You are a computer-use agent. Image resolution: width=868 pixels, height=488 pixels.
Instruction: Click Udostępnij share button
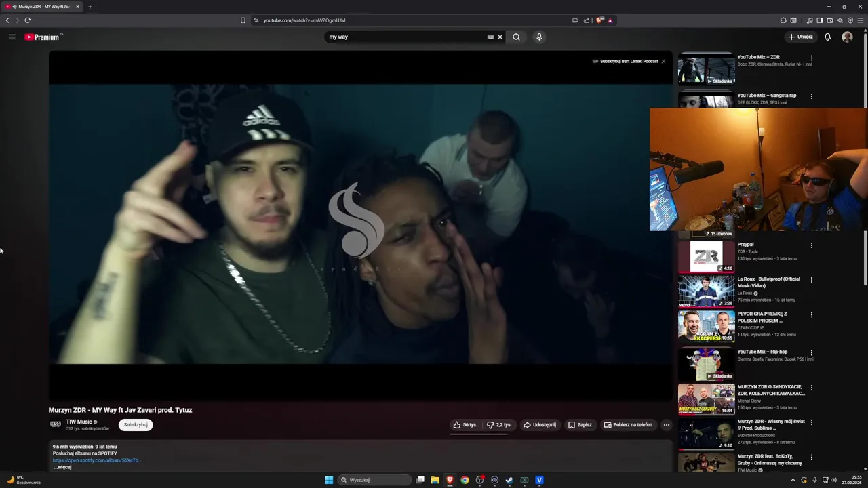(x=540, y=425)
